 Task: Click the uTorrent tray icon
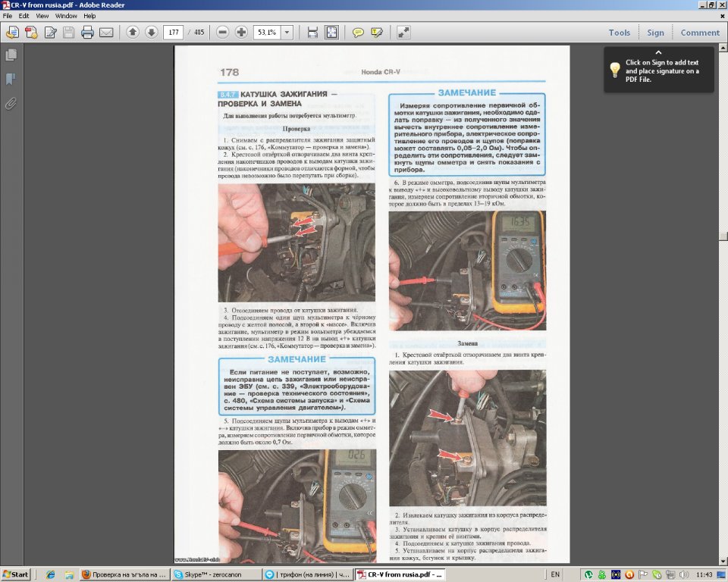588,574
